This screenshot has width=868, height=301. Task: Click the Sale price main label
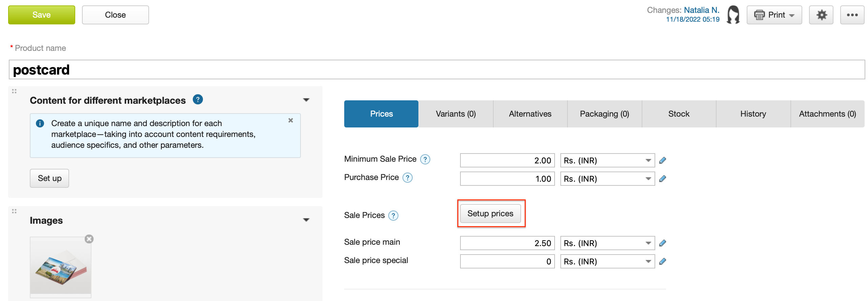click(x=372, y=242)
